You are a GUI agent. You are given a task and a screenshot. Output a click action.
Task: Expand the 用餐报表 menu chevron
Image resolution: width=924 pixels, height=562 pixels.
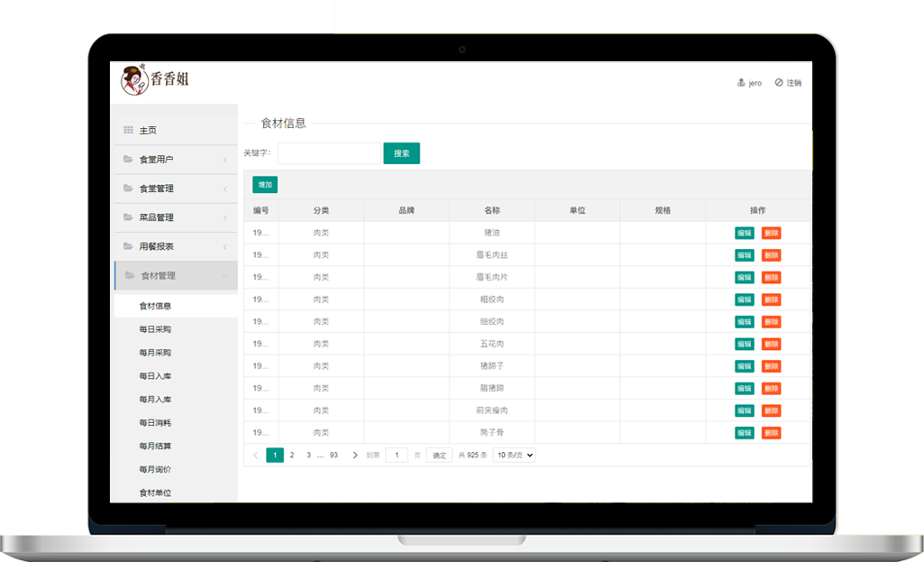[225, 246]
